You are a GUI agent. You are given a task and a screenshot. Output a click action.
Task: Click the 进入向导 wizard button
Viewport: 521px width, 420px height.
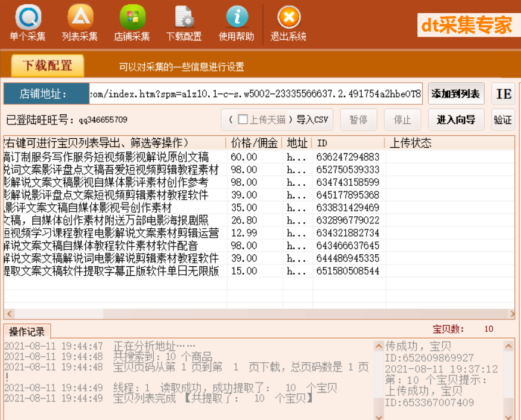coord(456,120)
